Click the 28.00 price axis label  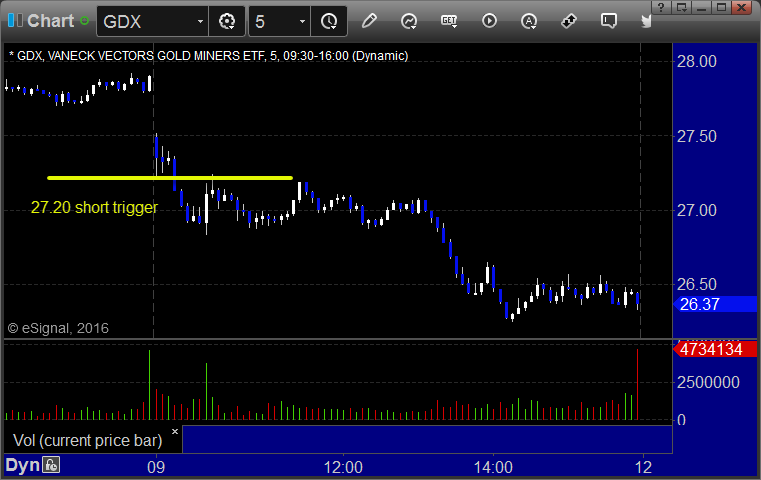(x=696, y=62)
